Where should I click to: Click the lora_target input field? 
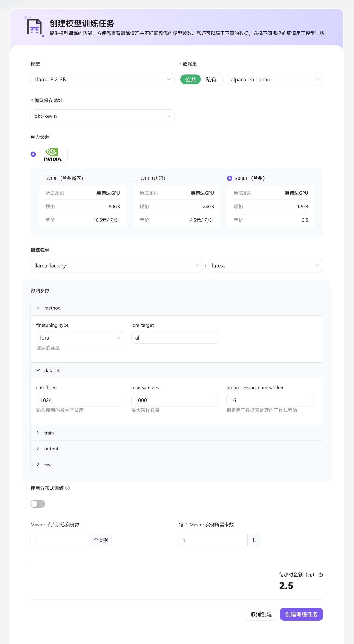175,337
